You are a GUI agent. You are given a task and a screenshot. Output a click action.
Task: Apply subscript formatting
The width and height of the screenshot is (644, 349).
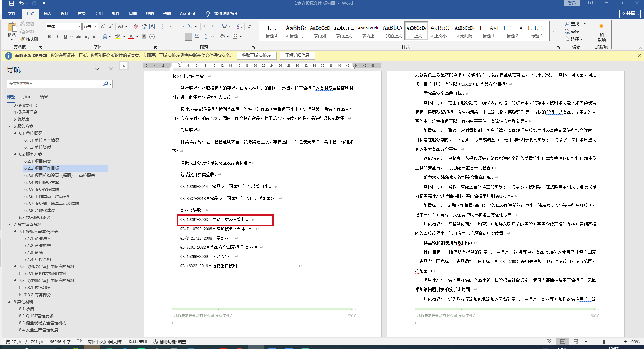(x=87, y=37)
